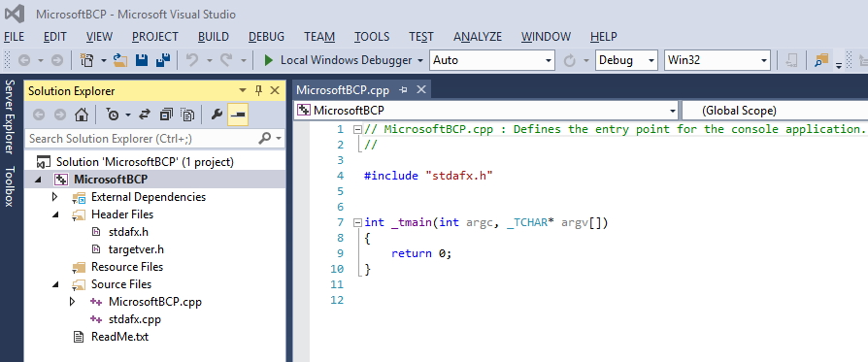Screen dimensions: 868x362
Task: Expand MicrosoftBCP.cpp tree node arrow
Action: click(x=72, y=302)
